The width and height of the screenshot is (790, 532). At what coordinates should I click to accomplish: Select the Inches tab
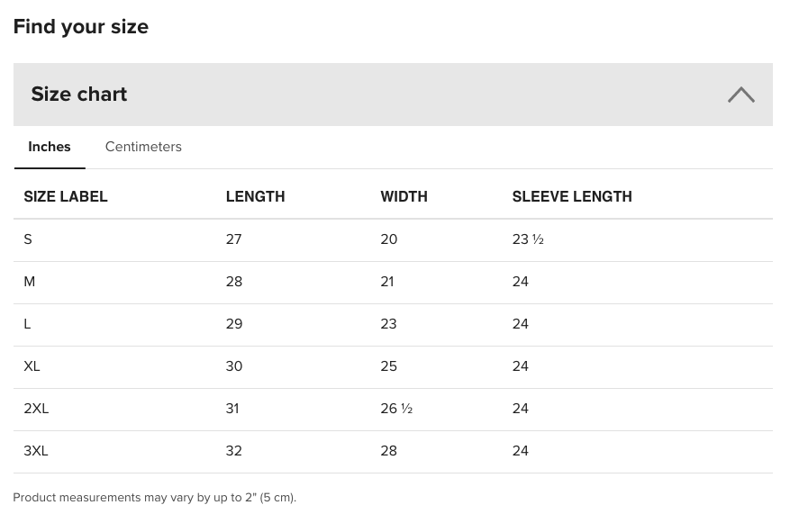pos(50,147)
